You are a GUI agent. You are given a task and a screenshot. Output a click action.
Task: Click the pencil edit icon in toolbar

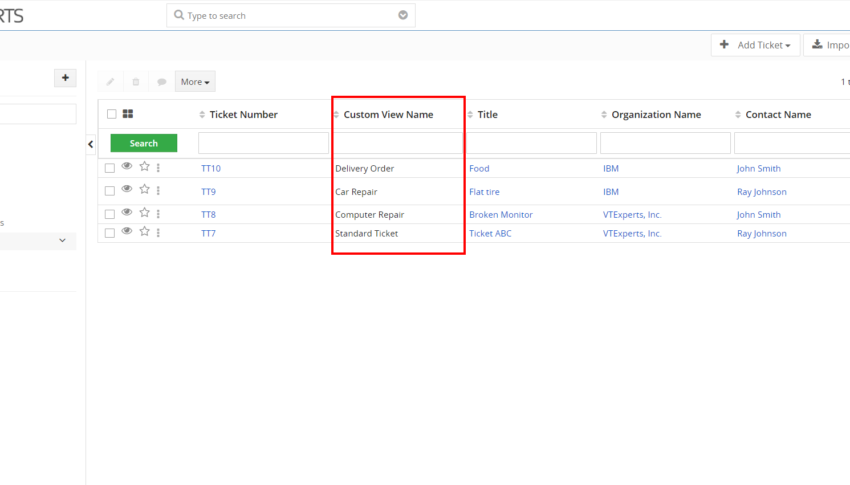(x=110, y=82)
